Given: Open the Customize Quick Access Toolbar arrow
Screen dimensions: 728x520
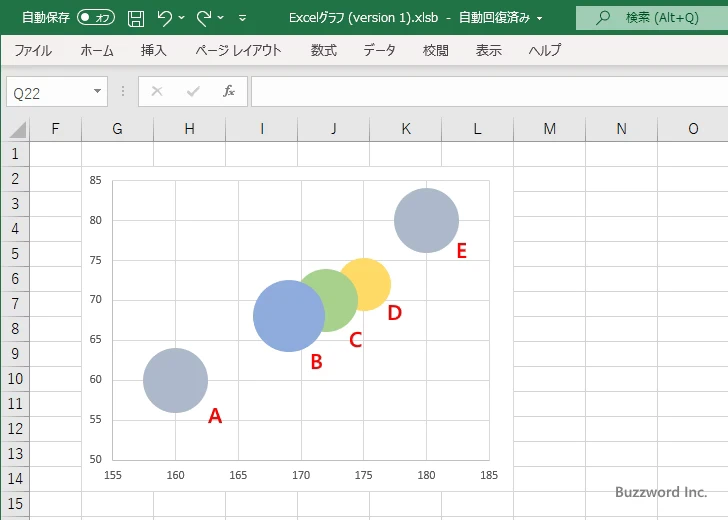Looking at the screenshot, I should [242, 18].
